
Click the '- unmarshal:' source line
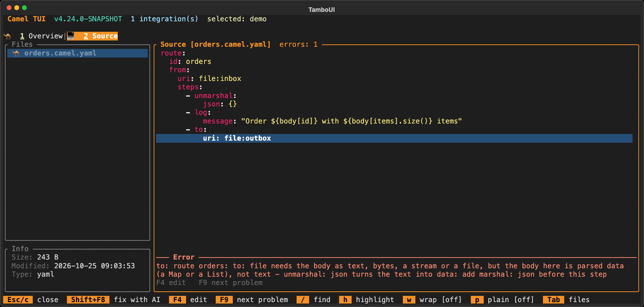pyautogui.click(x=211, y=96)
